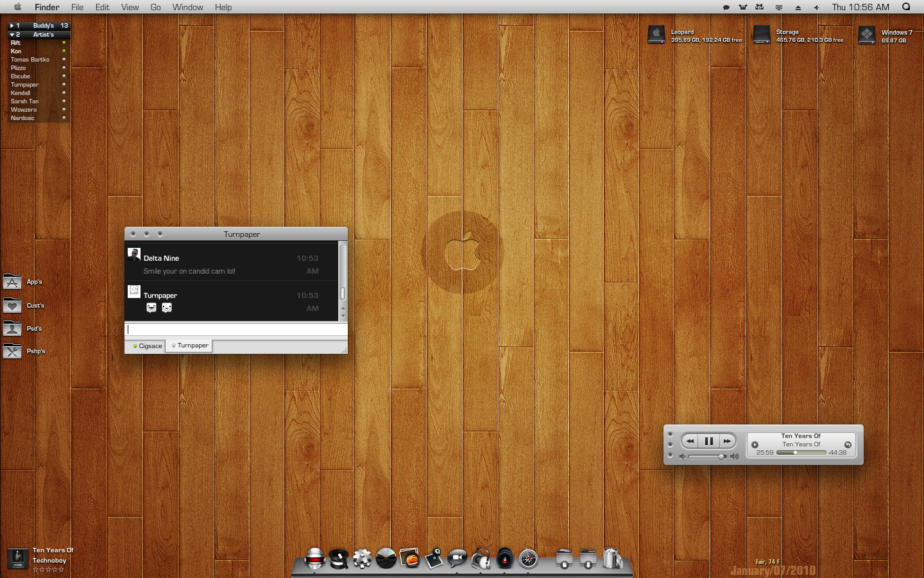Open the App's folder icon on the desktop
The width and height of the screenshot is (924, 578).
pos(12,282)
